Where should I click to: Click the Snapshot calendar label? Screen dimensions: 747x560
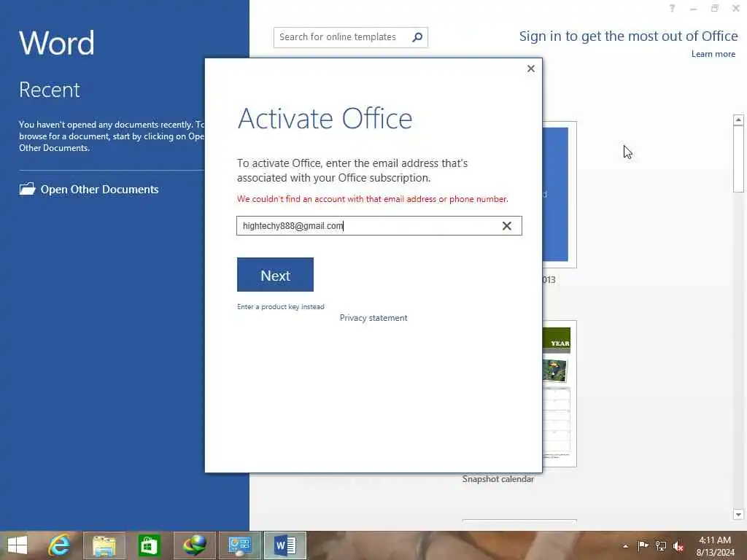coord(498,479)
